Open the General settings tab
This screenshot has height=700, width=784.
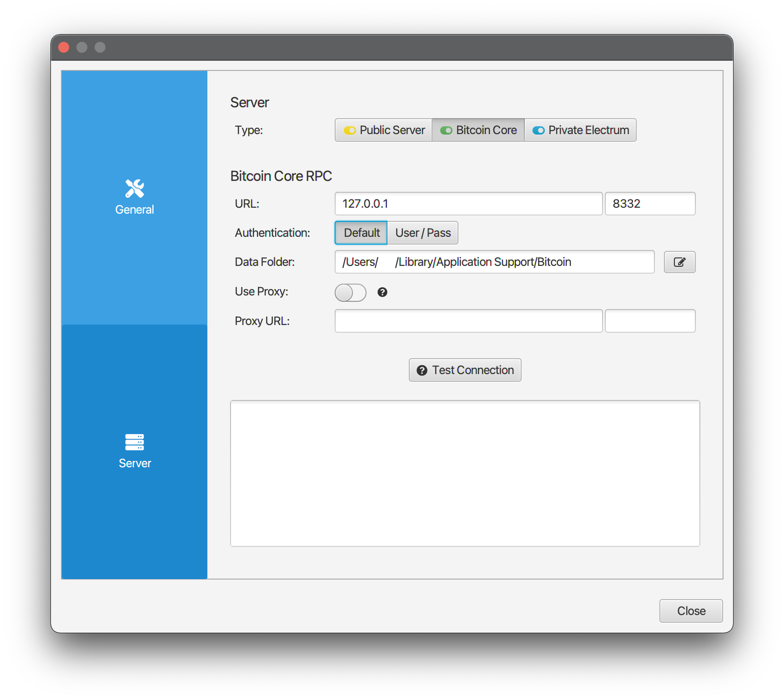pos(135,197)
